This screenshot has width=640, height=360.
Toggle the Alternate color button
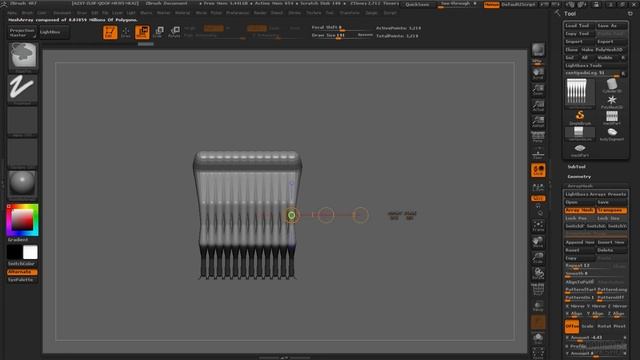pos(22,272)
